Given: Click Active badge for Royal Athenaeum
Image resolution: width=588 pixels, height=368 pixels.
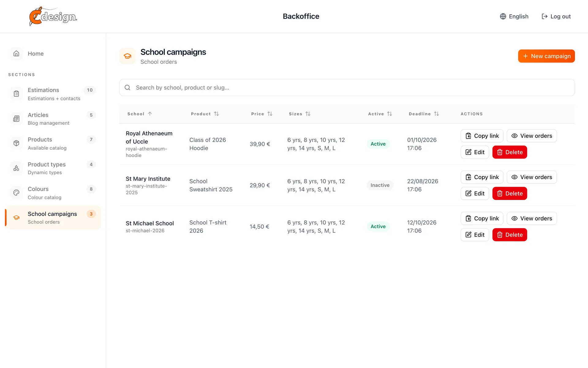Looking at the screenshot, I should click(x=378, y=144).
